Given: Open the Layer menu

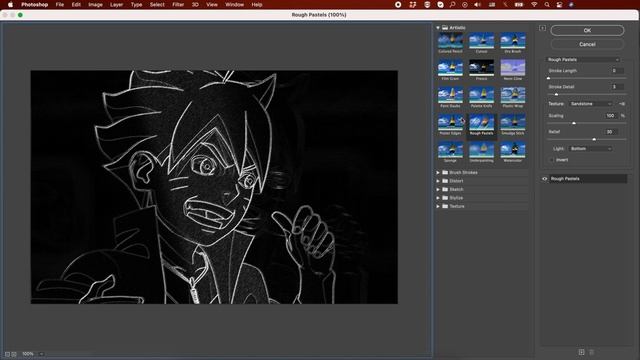Looking at the screenshot, I should [x=116, y=4].
